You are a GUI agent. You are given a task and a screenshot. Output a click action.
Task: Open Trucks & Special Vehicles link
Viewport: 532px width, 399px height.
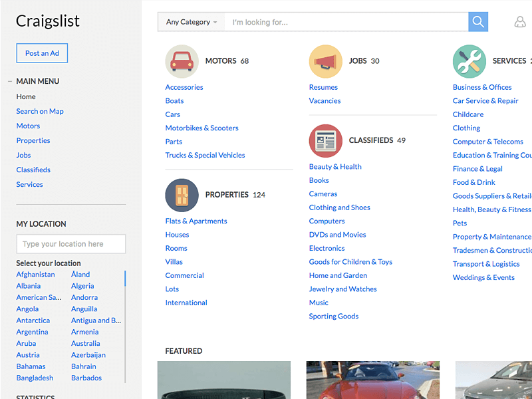click(205, 155)
